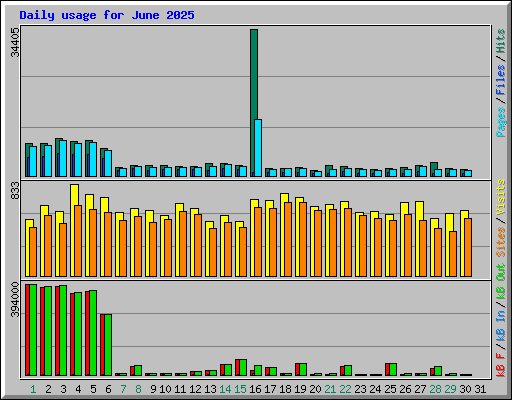Click day 27 on the x-axis

(420, 389)
